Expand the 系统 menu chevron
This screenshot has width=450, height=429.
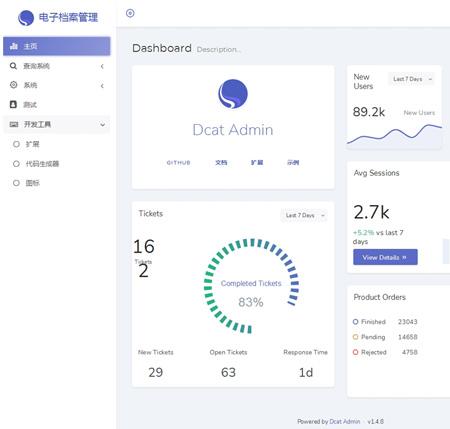(x=102, y=86)
